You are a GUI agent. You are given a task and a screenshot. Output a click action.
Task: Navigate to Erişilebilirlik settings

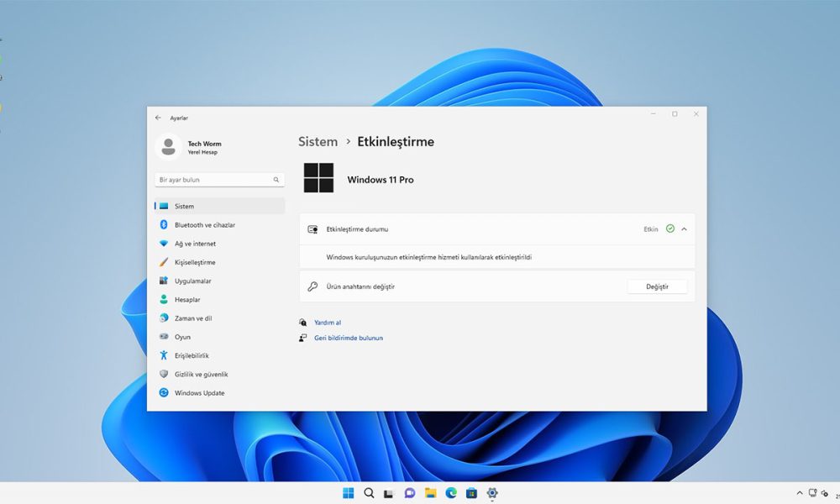[192, 356]
